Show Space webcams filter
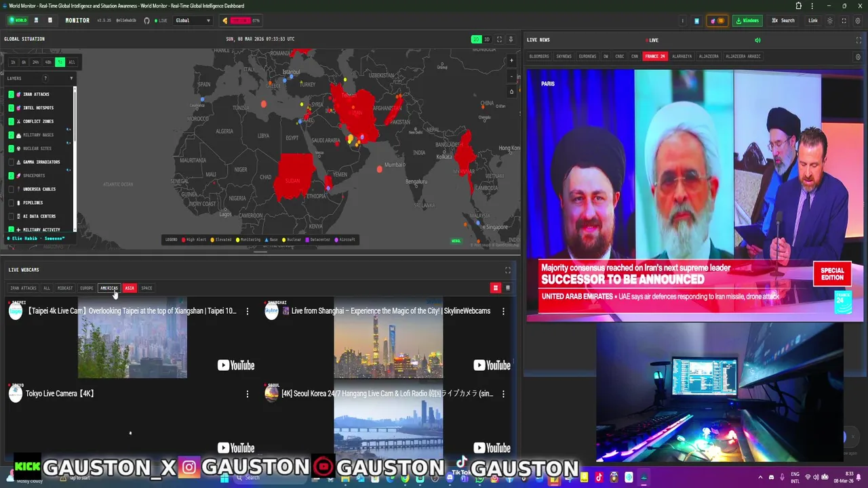 click(x=146, y=288)
